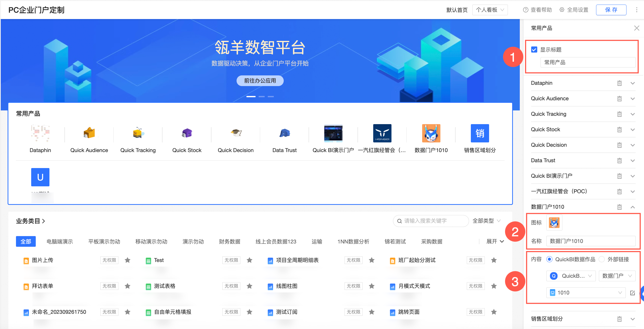Click the 前往办公应用 banner button
This screenshot has height=329, width=644.
[x=260, y=81]
